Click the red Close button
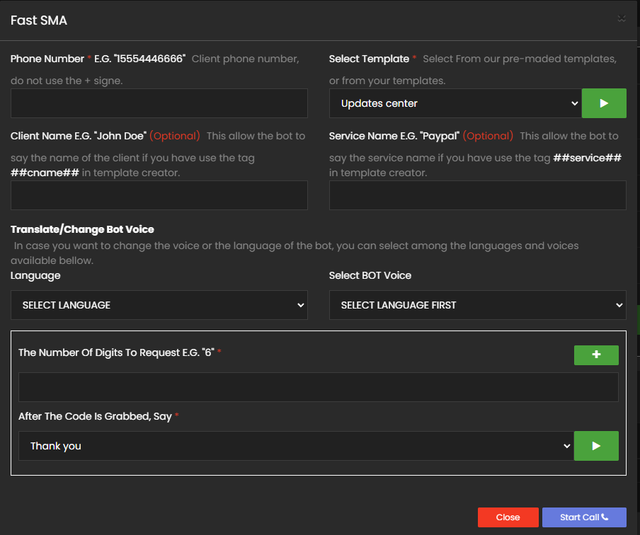640x535 pixels. tap(508, 517)
